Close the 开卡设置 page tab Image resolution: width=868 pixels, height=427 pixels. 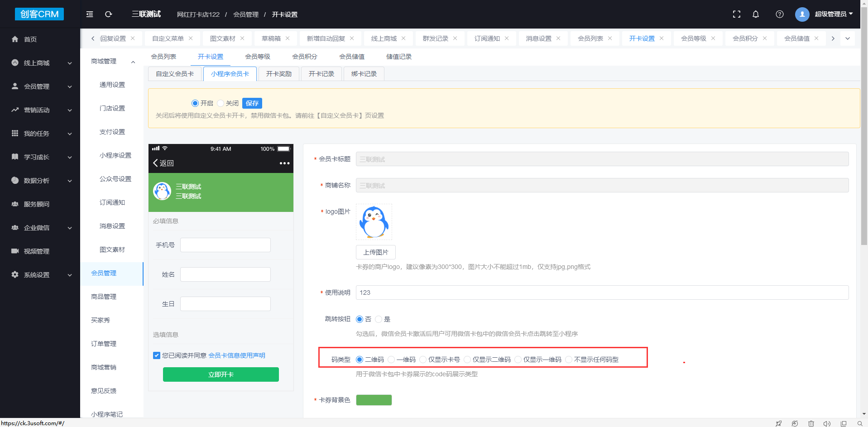point(662,38)
